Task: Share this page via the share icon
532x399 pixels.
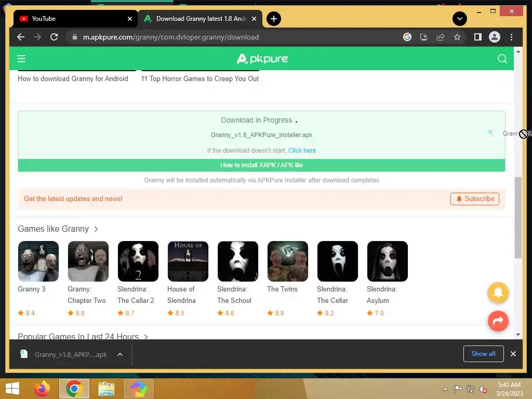Action: tap(441, 37)
